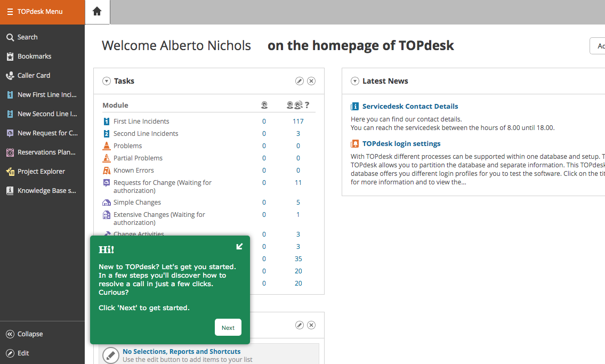Open the Servicedesk Contact Details news item
605x364 pixels.
click(x=410, y=107)
